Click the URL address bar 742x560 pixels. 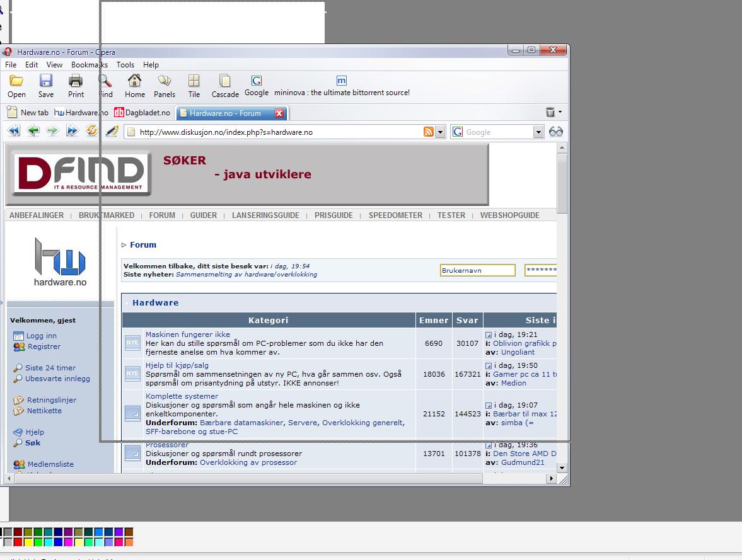280,132
